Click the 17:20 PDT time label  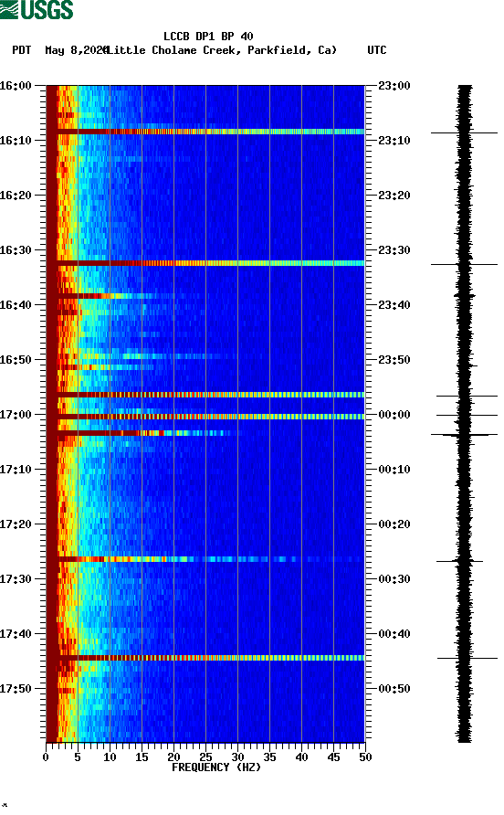pos(16,524)
